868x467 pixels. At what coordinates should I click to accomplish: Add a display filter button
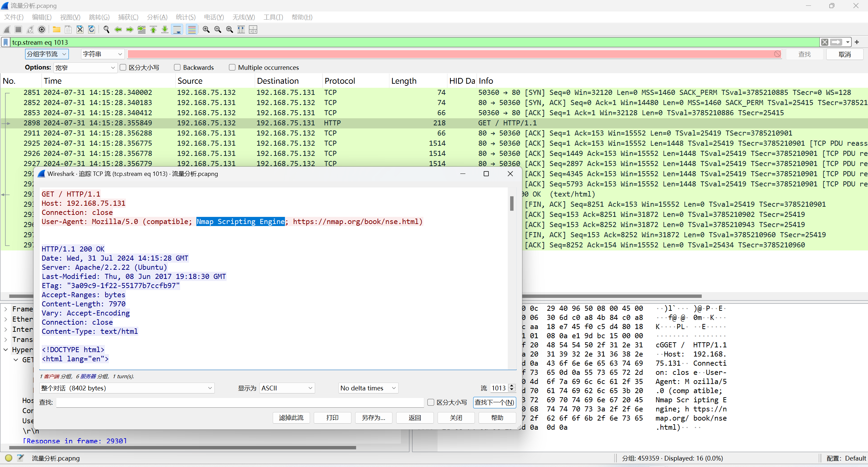(x=857, y=42)
